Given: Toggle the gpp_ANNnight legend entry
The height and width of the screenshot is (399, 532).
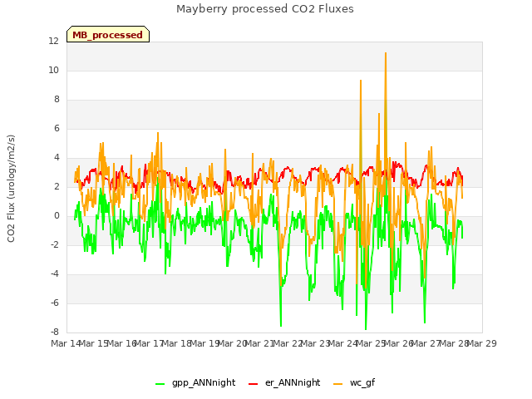Looking at the screenshot, I should point(195,383).
